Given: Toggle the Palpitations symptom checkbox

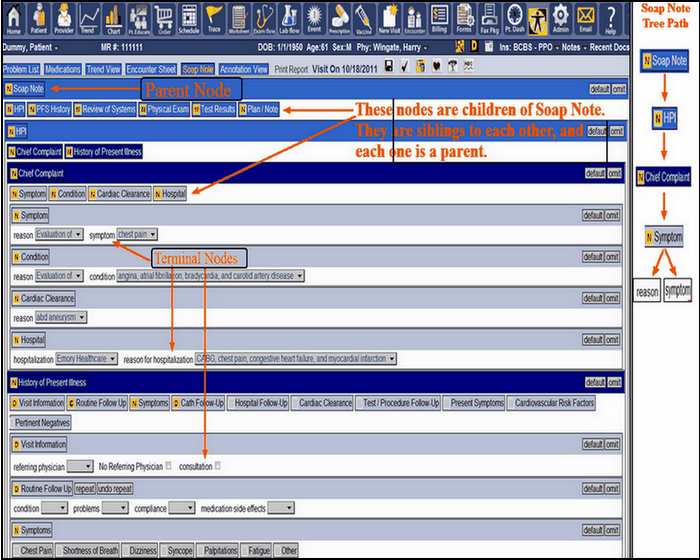Looking at the screenshot, I should [201, 550].
